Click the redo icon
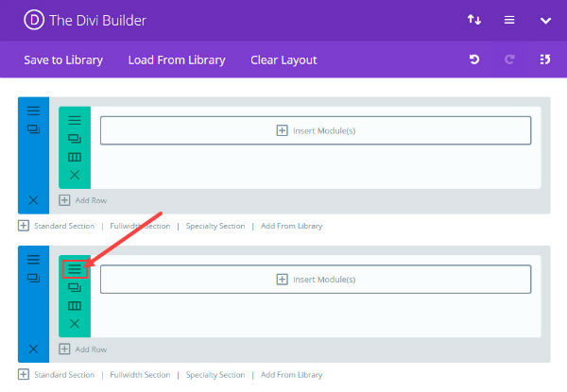 (509, 60)
